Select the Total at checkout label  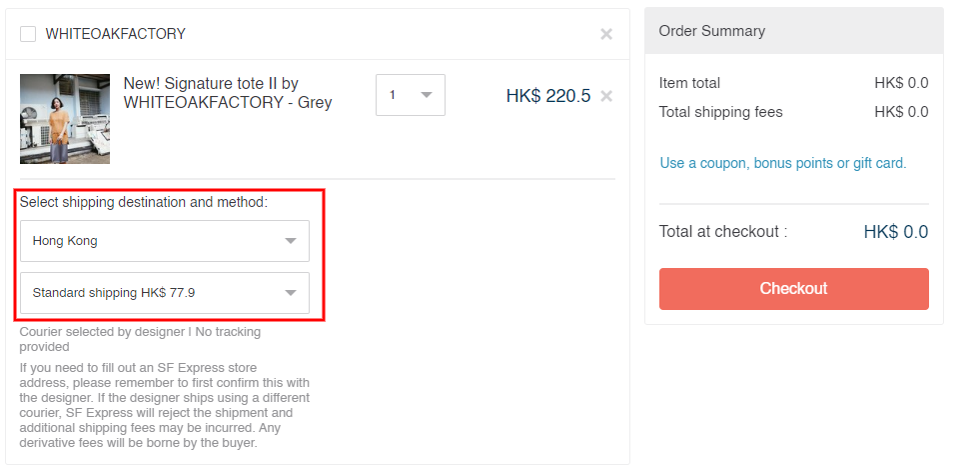pyautogui.click(x=722, y=232)
